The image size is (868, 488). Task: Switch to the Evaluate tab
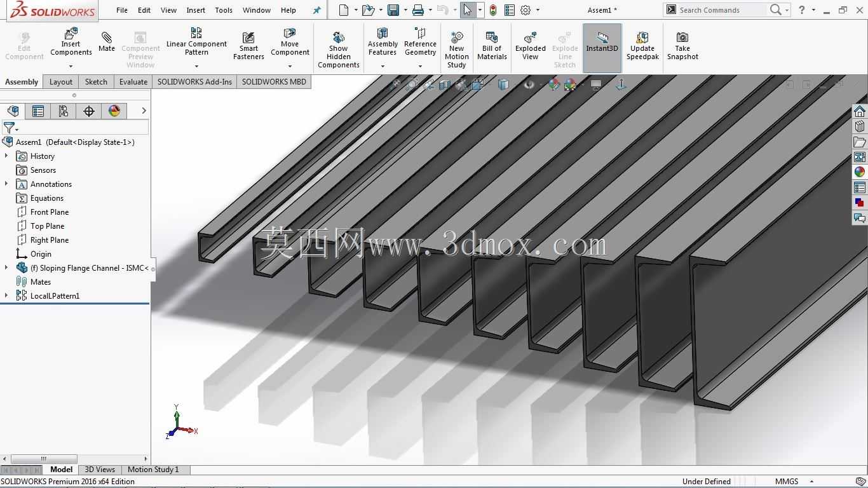[x=133, y=82]
